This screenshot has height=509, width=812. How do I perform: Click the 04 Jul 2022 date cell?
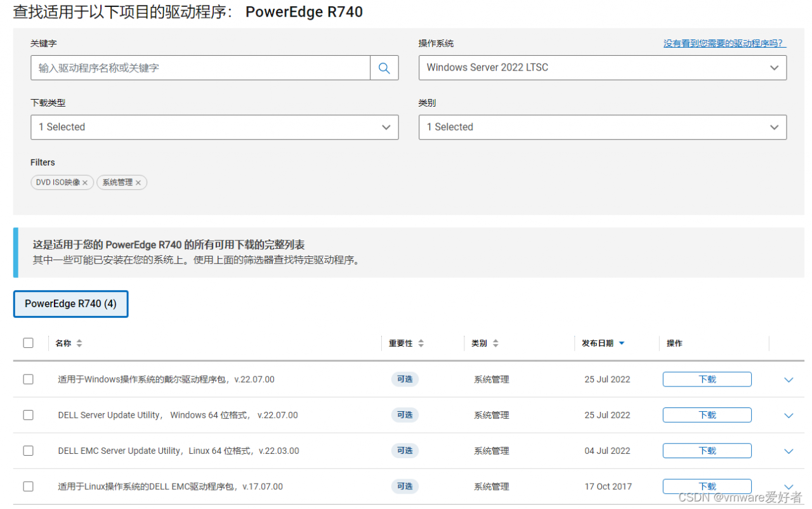607,451
